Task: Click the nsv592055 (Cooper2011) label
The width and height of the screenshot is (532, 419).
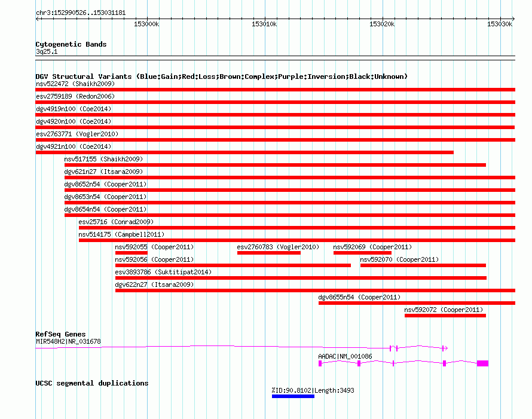Action: pos(154,247)
